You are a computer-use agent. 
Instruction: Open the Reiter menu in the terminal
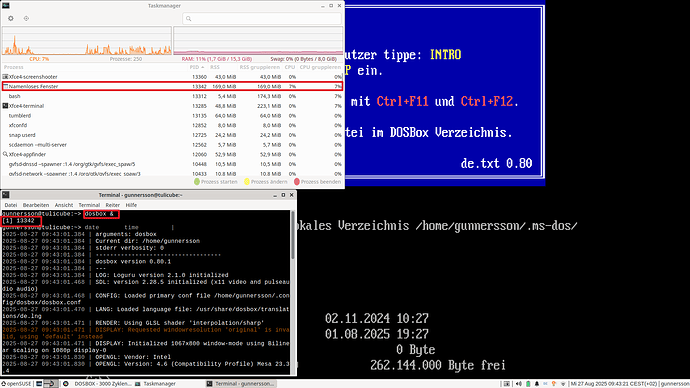pos(113,205)
